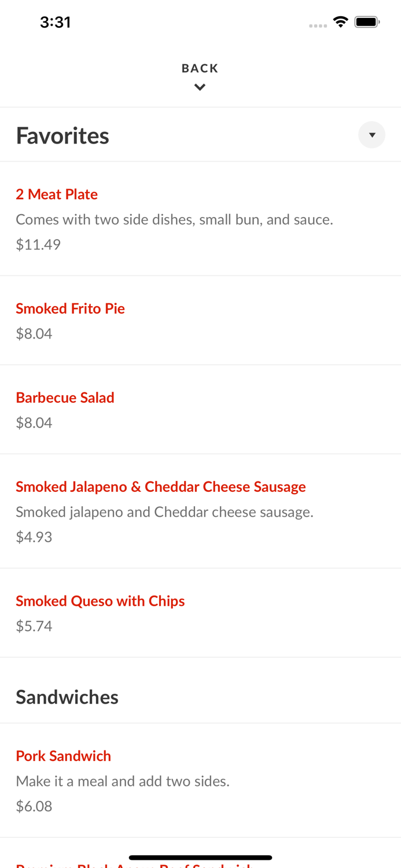Open the Smoked Frito Pie item
The width and height of the screenshot is (401, 868).
click(x=71, y=308)
